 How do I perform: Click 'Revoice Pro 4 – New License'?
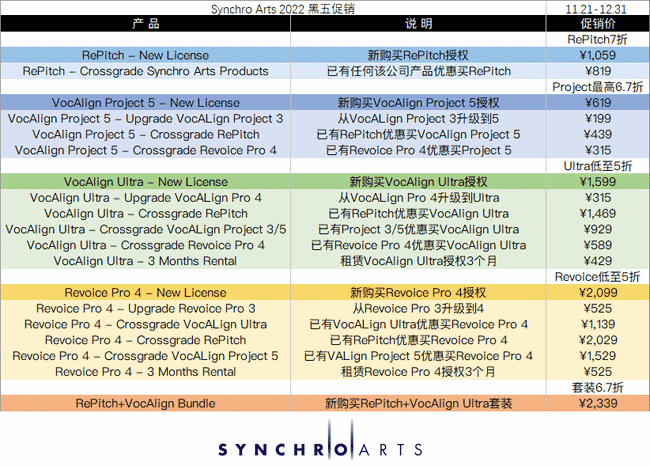(146, 293)
